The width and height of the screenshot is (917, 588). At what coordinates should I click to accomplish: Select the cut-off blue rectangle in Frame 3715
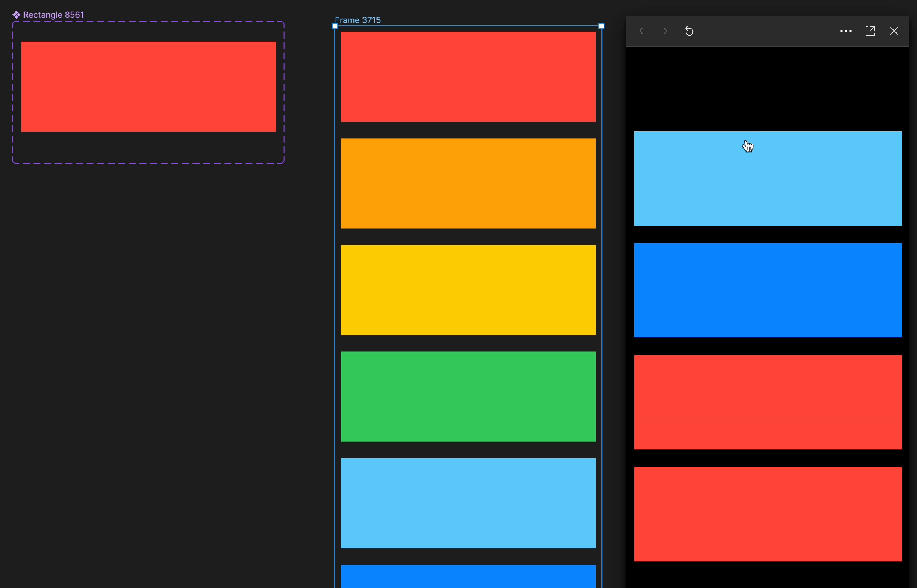point(468,576)
